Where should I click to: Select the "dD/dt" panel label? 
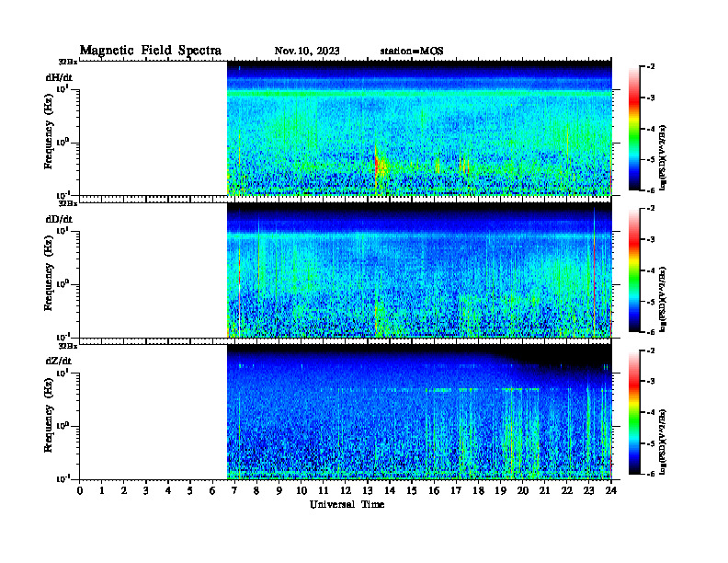pos(59,219)
